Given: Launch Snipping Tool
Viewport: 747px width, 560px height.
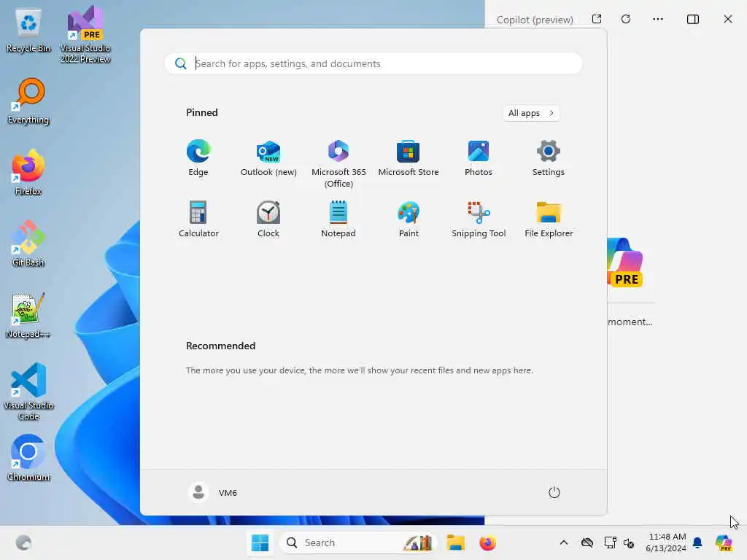Looking at the screenshot, I should click(479, 219).
